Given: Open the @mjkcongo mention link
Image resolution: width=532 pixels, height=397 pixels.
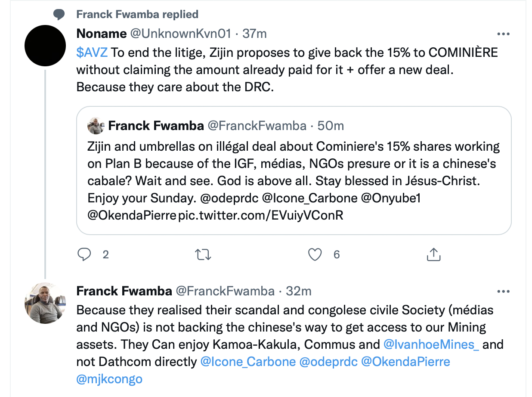Looking at the screenshot, I should (x=109, y=379).
